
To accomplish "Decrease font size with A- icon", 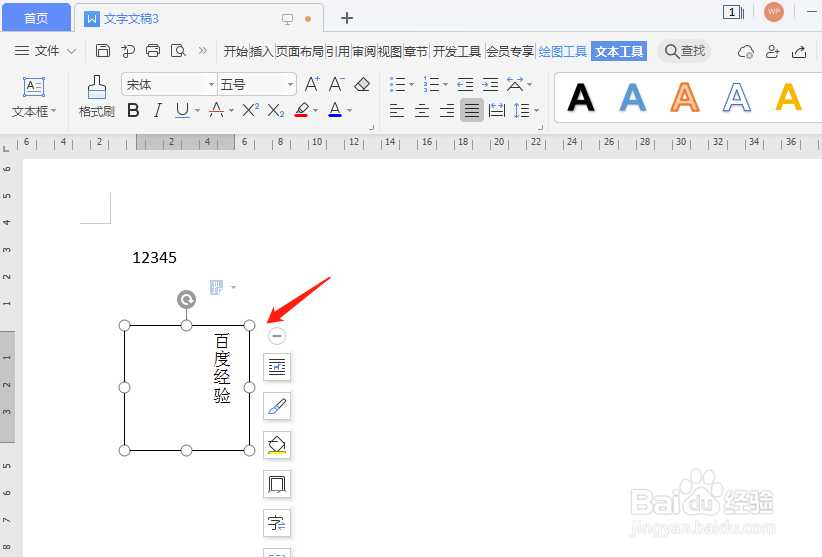I will [x=336, y=84].
